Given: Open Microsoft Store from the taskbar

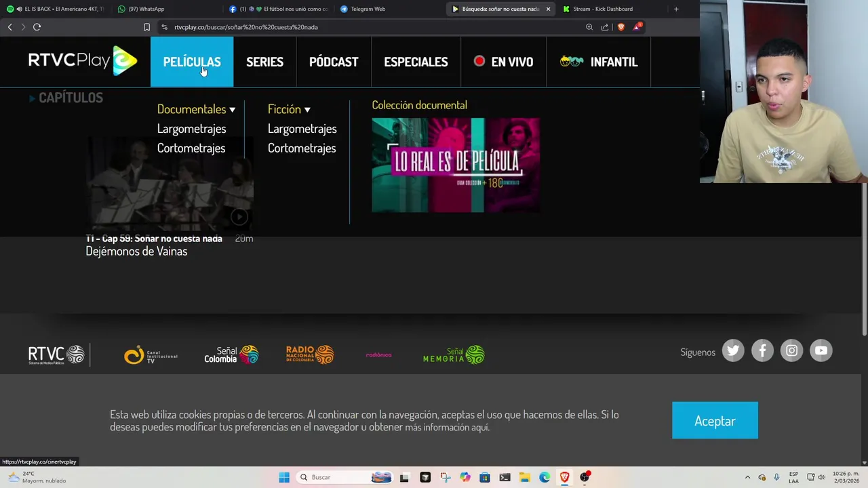Looking at the screenshot, I should [484, 477].
